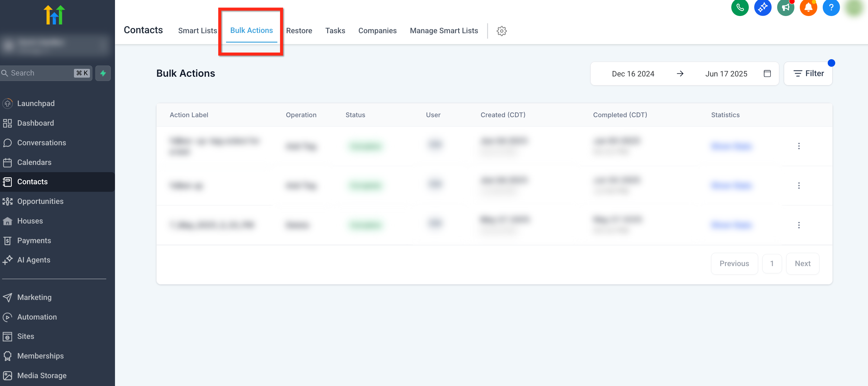Switch to the Smart Lists tab
Screen dimensions: 868x386
click(197, 31)
